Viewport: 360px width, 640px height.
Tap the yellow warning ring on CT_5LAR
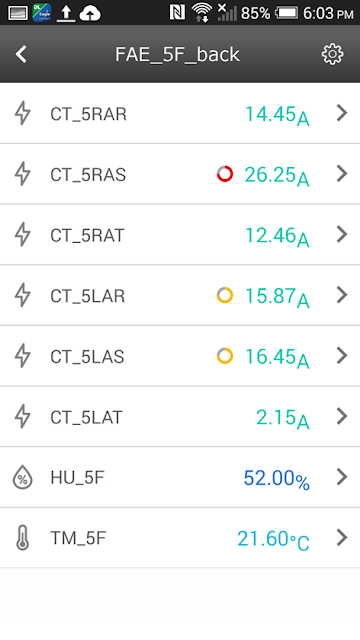[225, 295]
